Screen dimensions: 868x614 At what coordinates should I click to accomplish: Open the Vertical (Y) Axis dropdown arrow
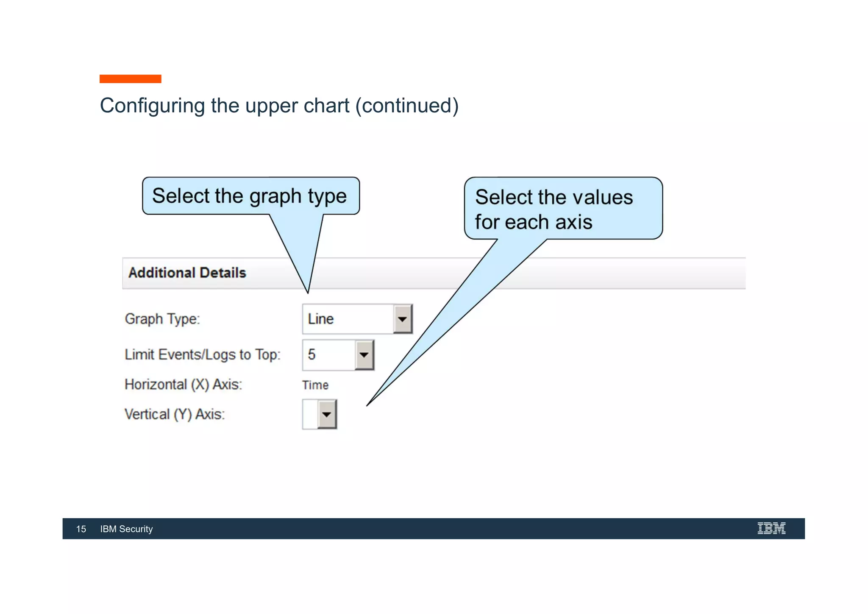327,414
